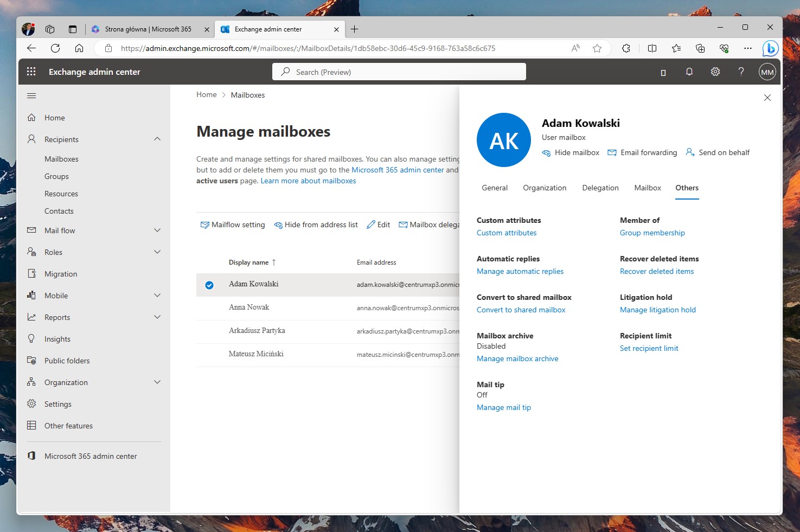Viewport: 800px width, 532px height.
Task: Click the Send on behalf action
Action: pos(718,153)
